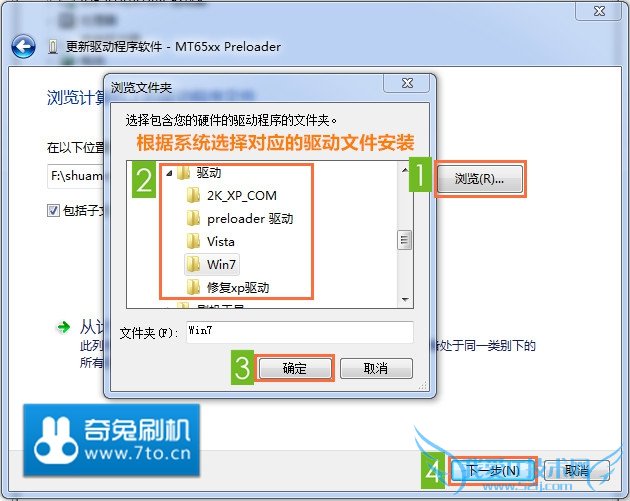Click the 2K_XP_COM folder icon
Image resolution: width=630 pixels, height=501 pixels.
pos(193,195)
